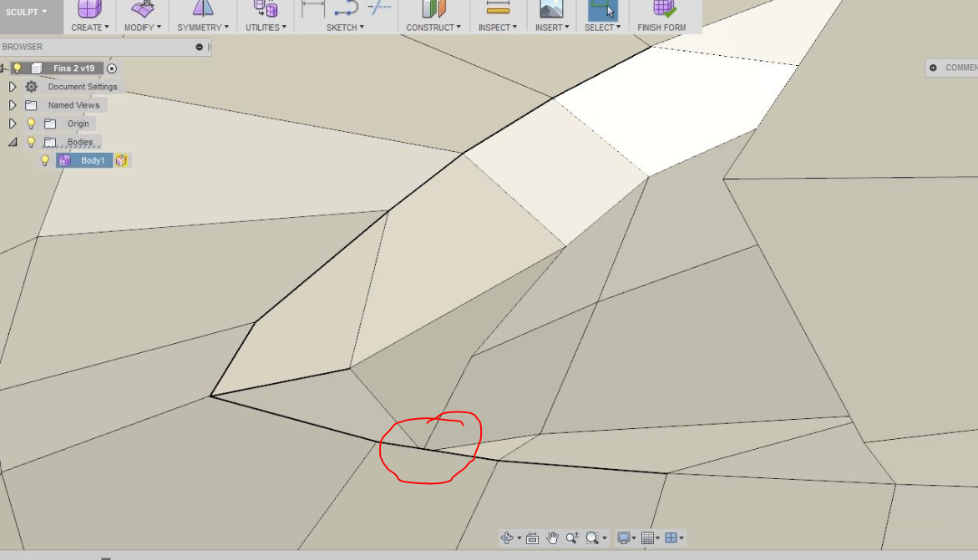Image resolution: width=978 pixels, height=560 pixels.
Task: Toggle visibility of Body1
Action: pos(45,160)
